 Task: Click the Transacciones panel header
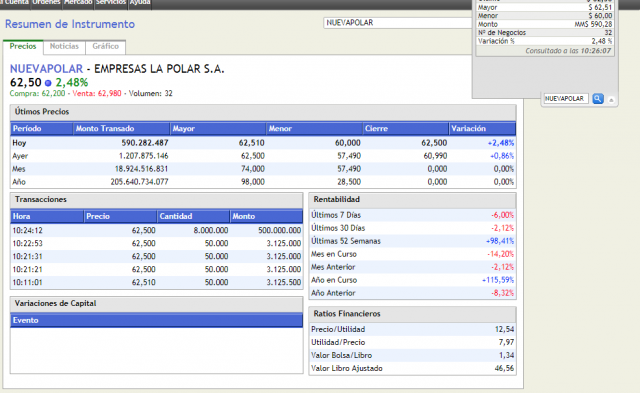pyautogui.click(x=156, y=200)
